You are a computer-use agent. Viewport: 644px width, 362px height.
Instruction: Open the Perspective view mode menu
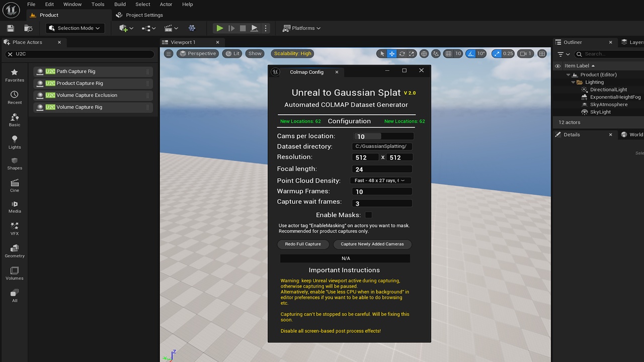point(197,53)
